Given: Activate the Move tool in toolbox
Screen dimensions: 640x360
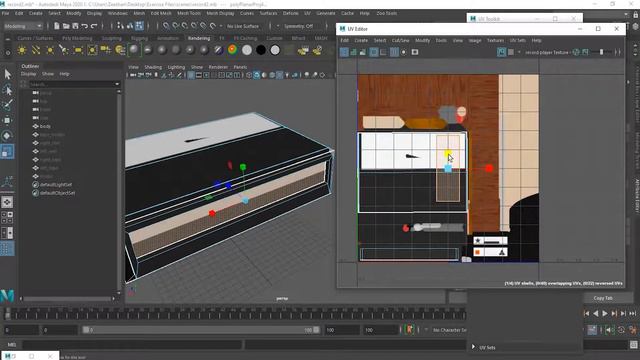Looking at the screenshot, I should point(7,120).
